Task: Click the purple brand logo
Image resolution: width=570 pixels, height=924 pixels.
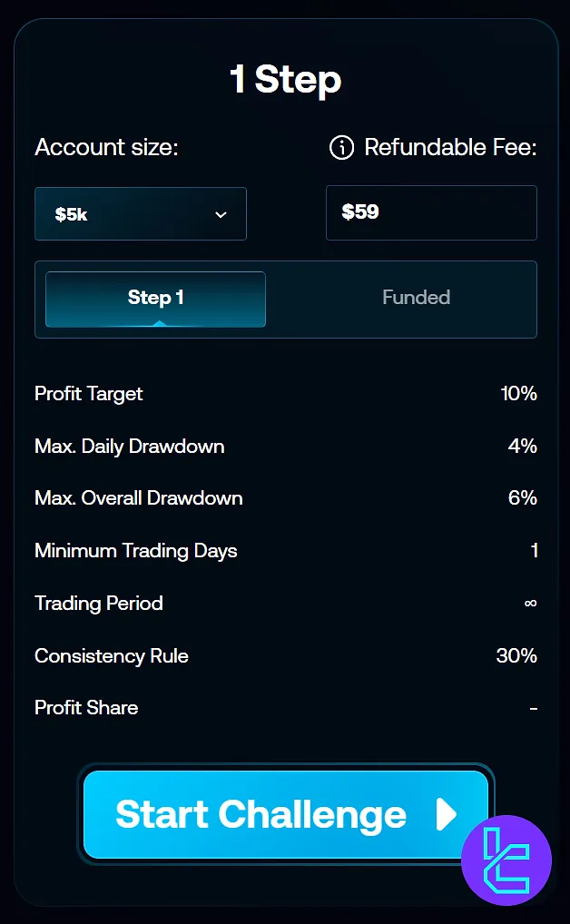Action: click(x=506, y=860)
